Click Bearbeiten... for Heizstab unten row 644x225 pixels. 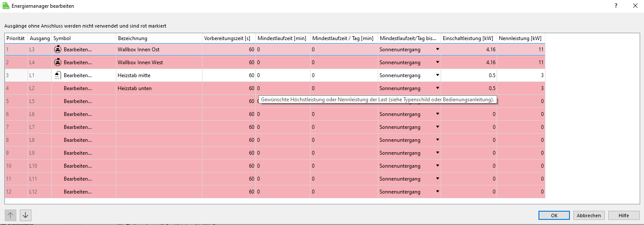click(78, 88)
